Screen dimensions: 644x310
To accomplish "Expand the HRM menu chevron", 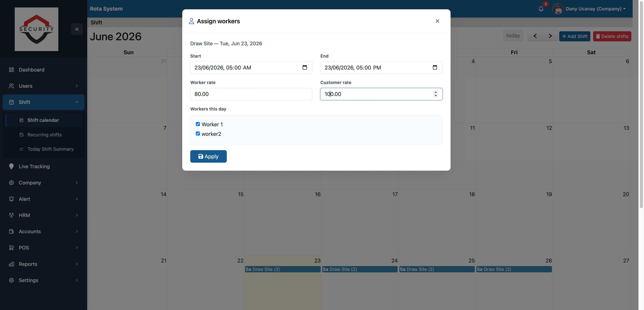I will 77,215.
